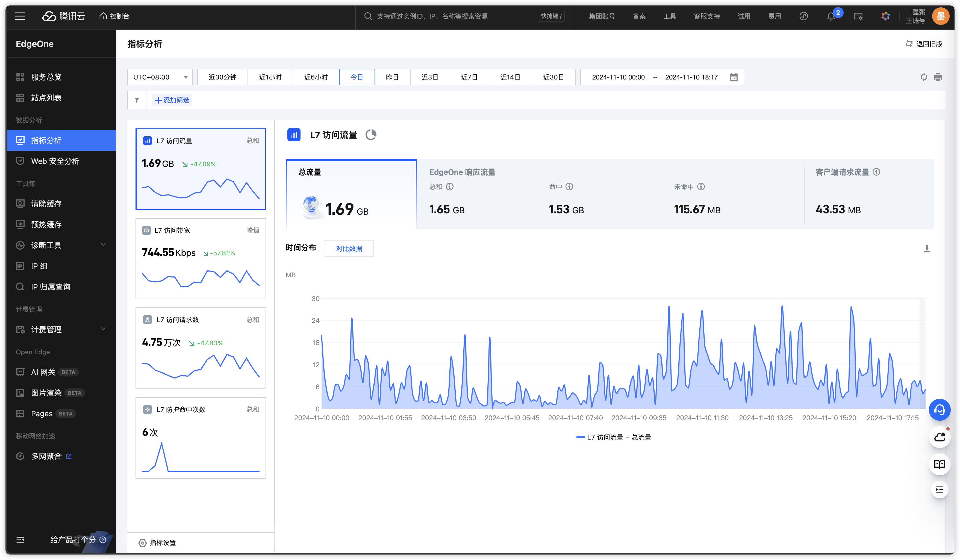Image resolution: width=960 pixels, height=560 pixels.
Task: Open the external link for 多网聚合
Action: 69,456
